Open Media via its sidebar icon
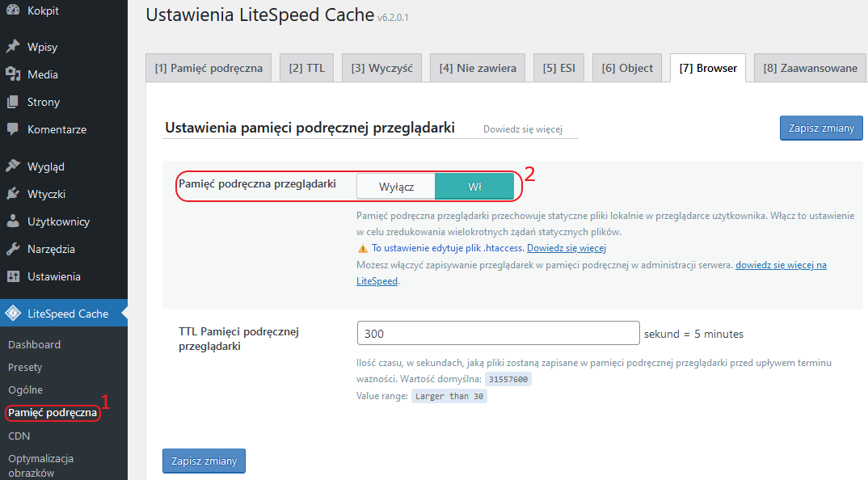Screen dimensions: 868x480 click(13, 74)
